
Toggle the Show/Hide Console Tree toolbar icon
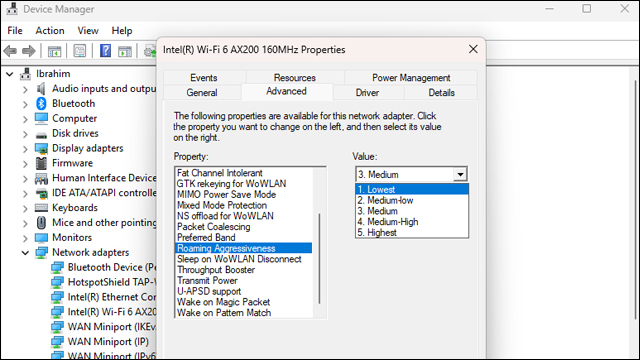click(54, 51)
